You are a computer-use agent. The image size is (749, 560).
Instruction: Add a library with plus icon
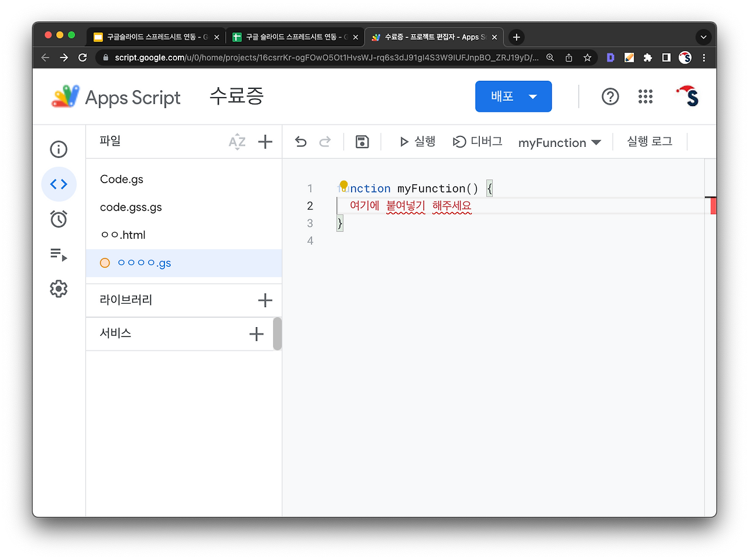point(265,300)
